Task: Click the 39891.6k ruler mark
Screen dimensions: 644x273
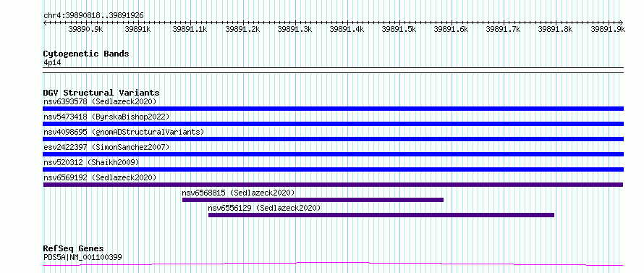Action: (x=451, y=29)
